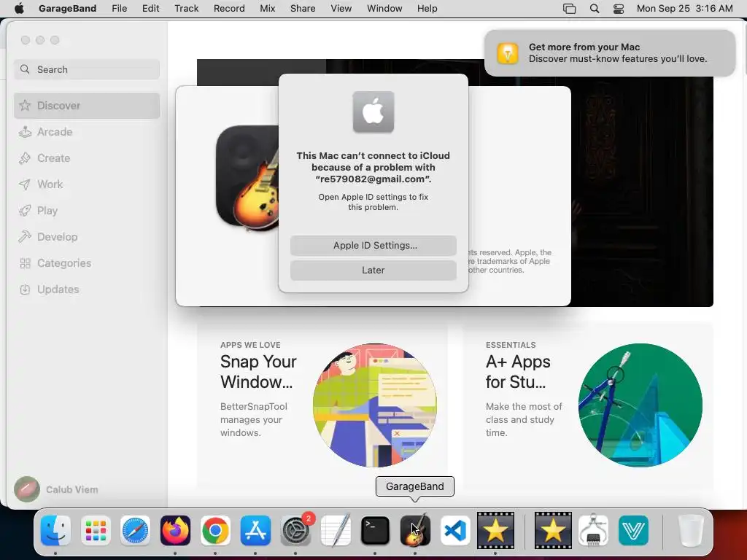
Task: Open the File menu
Action: click(120, 9)
